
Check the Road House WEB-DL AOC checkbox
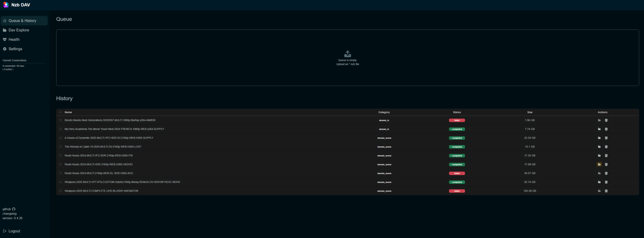point(60,173)
